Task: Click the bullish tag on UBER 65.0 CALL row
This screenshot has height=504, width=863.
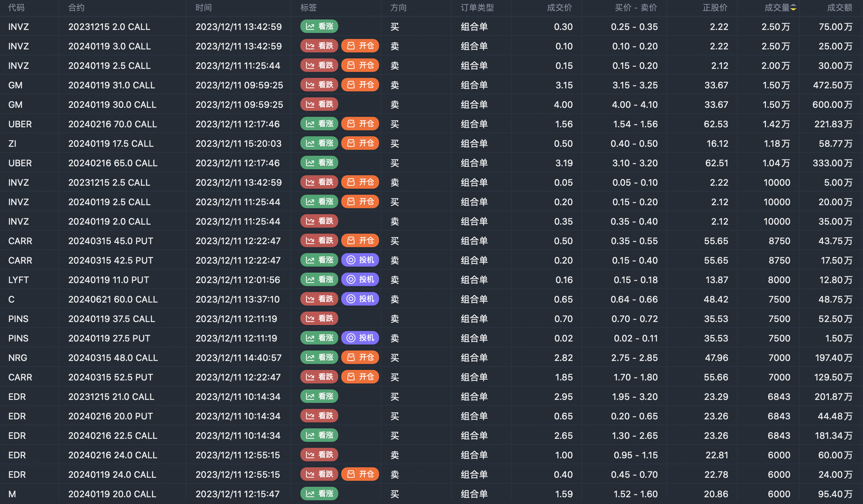Action: coord(319,163)
